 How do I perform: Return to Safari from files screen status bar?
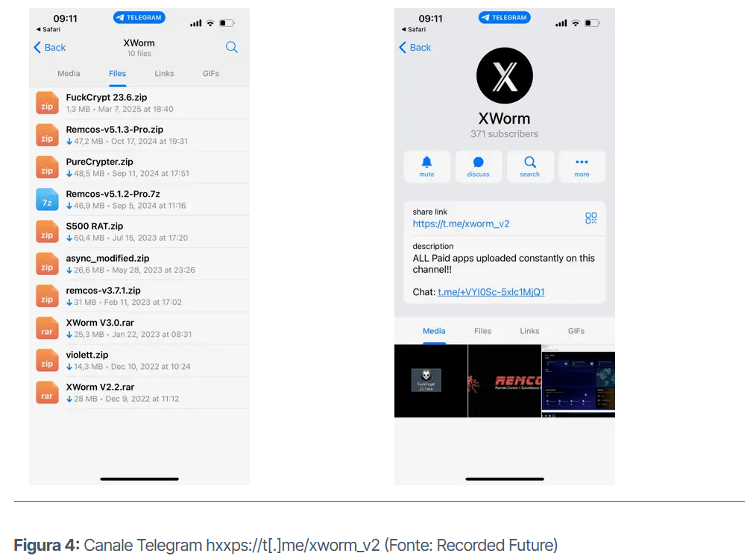(48, 29)
